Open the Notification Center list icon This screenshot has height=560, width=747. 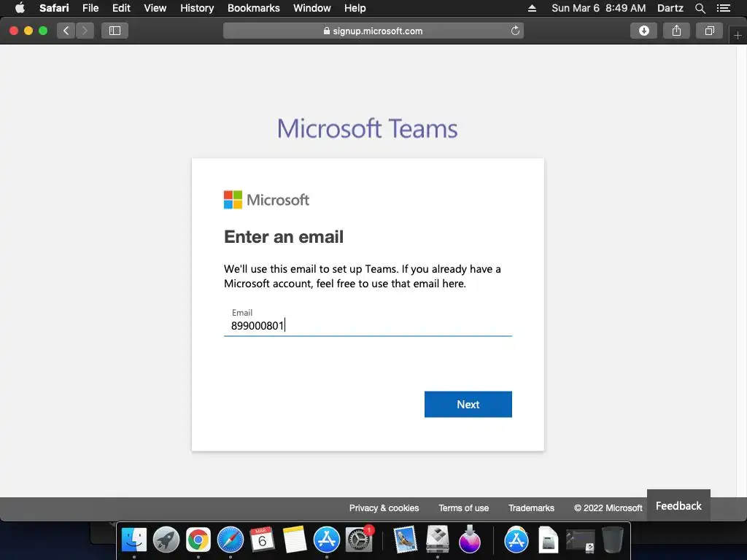[x=723, y=8]
